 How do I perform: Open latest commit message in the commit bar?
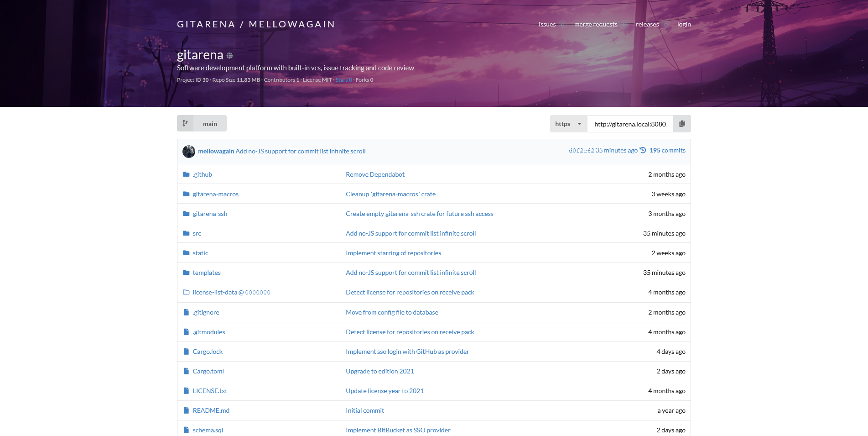301,151
